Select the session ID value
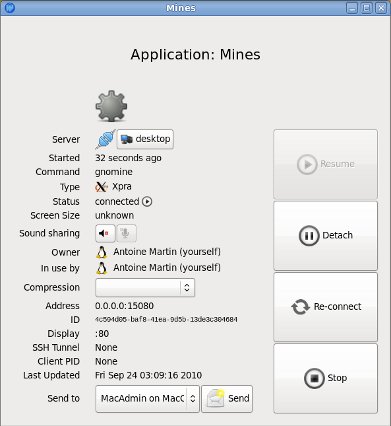This screenshot has height=426, width=391. 166,319
